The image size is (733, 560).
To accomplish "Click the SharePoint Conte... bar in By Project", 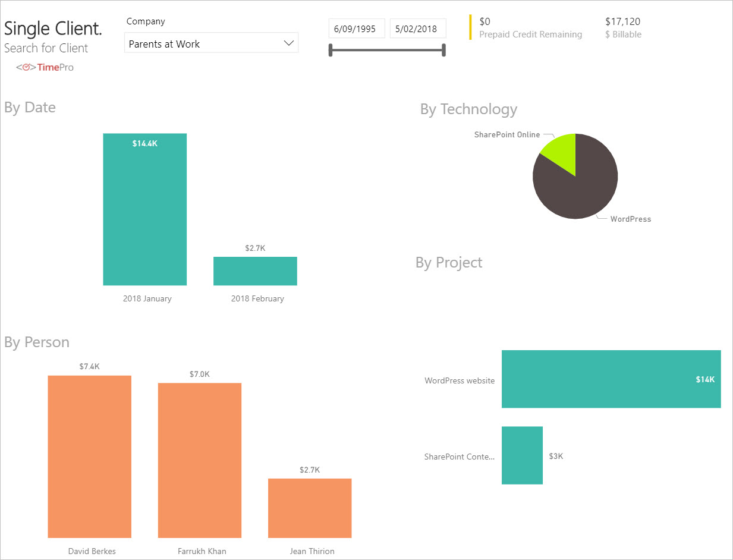I will click(x=522, y=455).
